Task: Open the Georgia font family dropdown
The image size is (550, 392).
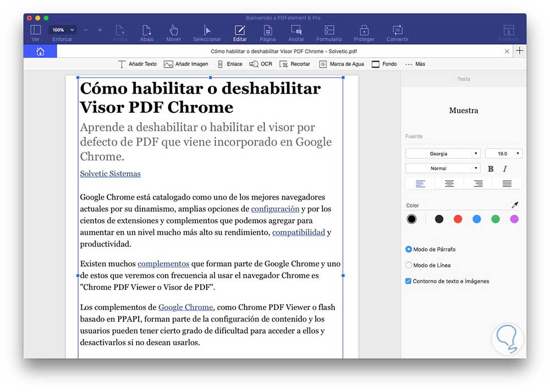Action: click(x=443, y=153)
